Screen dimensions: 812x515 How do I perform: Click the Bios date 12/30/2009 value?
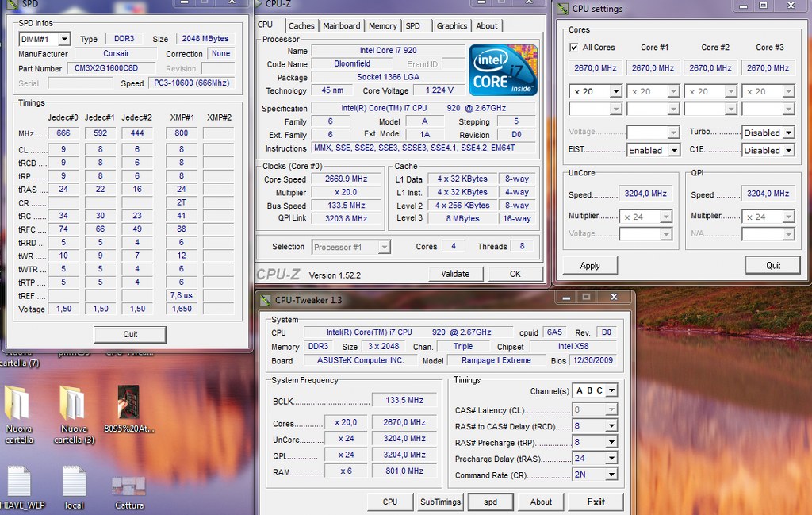pyautogui.click(x=593, y=360)
